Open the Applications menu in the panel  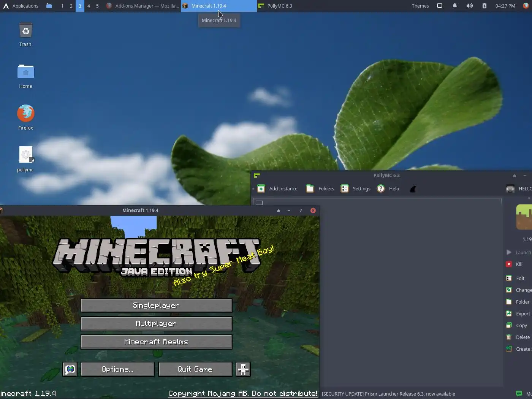click(x=21, y=6)
